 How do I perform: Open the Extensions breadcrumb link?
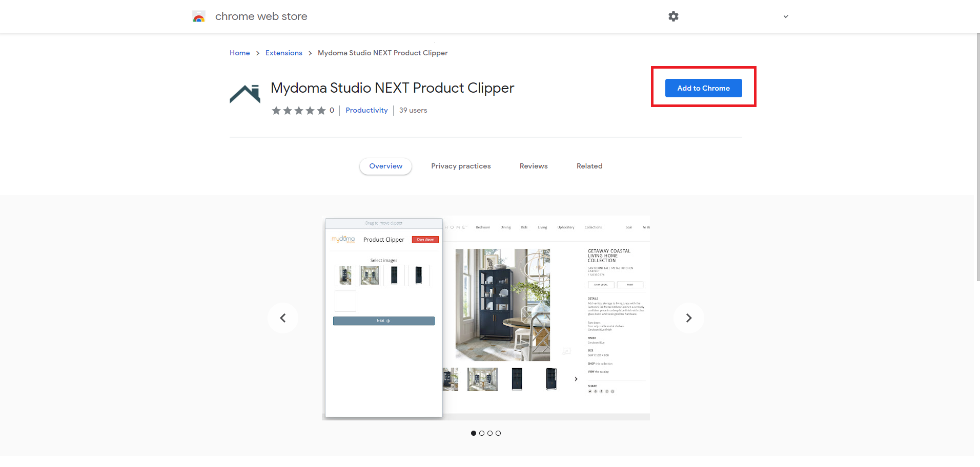click(x=284, y=53)
